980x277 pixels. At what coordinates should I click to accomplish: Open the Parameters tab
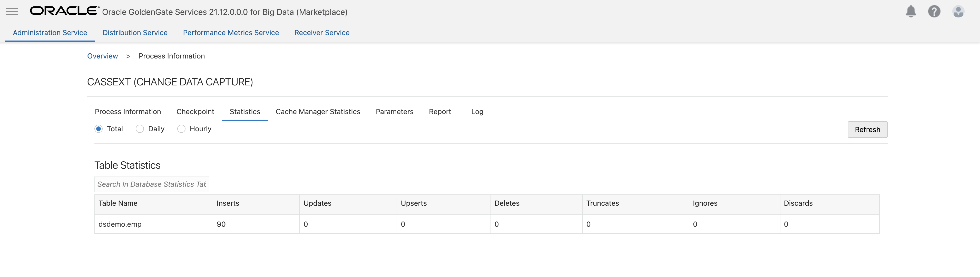click(394, 112)
